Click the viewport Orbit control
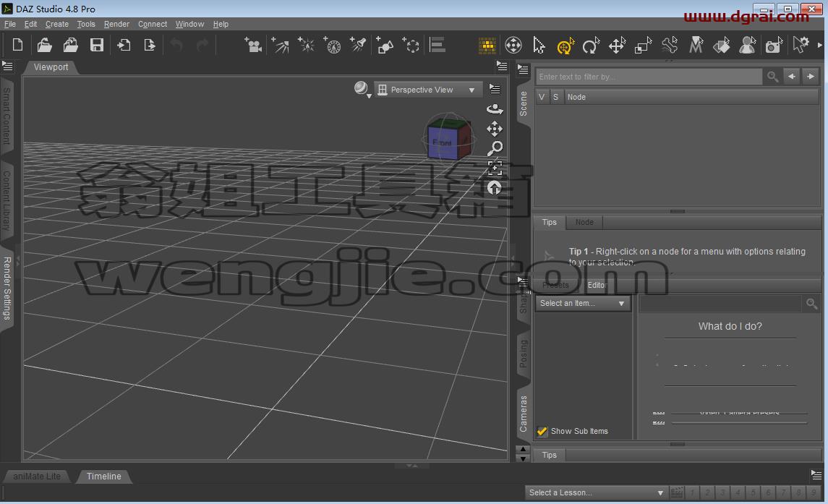 tap(494, 109)
